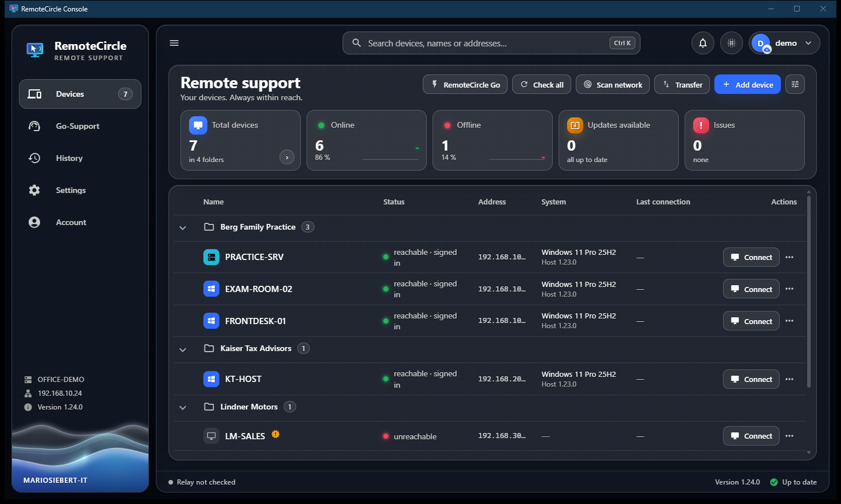Click the LM-SALES monitor icon

[x=211, y=436]
